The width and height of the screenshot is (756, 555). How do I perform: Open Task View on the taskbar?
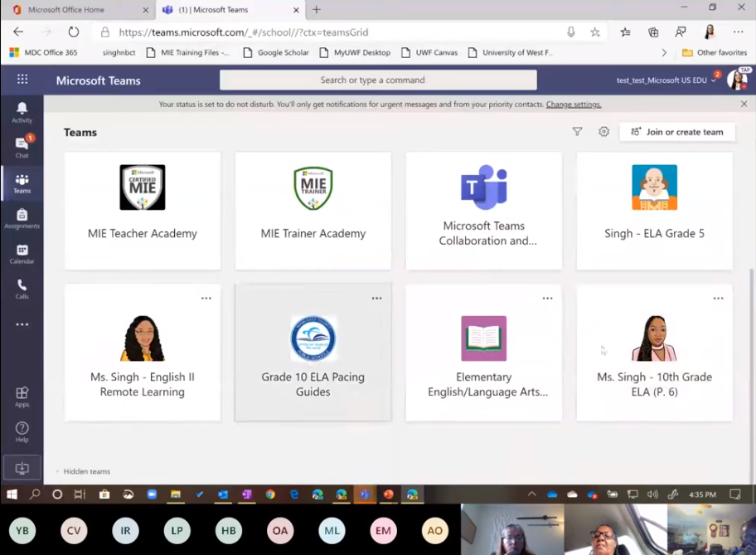(x=80, y=494)
